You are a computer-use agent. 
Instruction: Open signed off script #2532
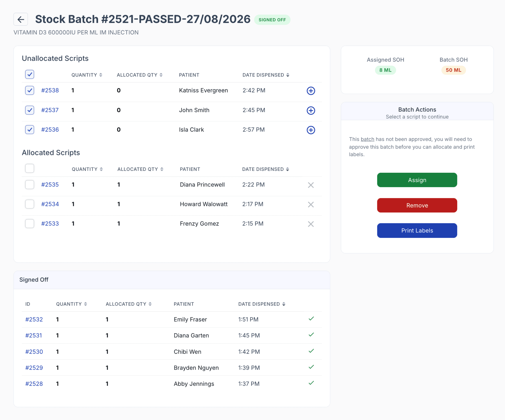tap(34, 320)
